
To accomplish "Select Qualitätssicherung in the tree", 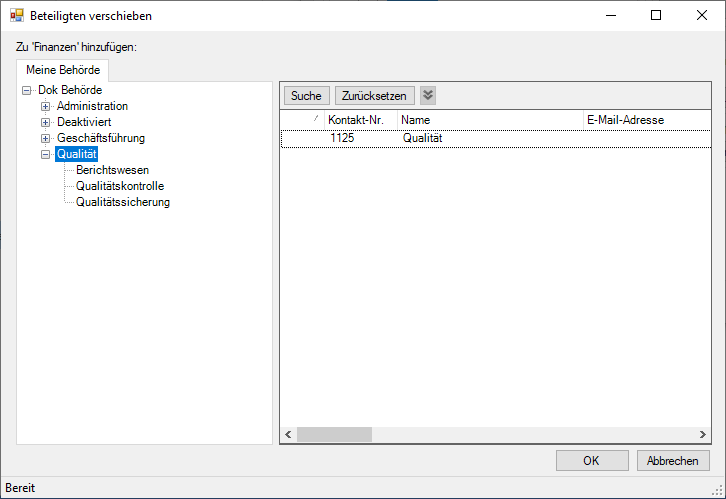I will (x=123, y=202).
